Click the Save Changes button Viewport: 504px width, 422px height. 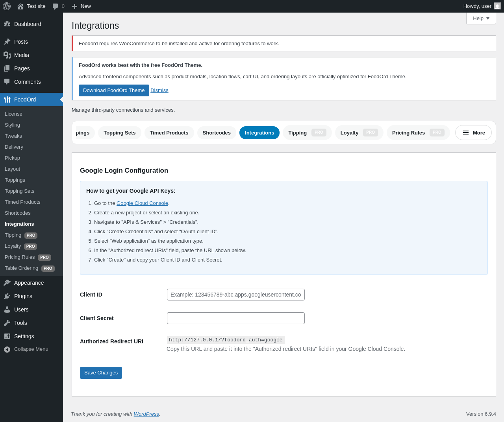click(101, 373)
